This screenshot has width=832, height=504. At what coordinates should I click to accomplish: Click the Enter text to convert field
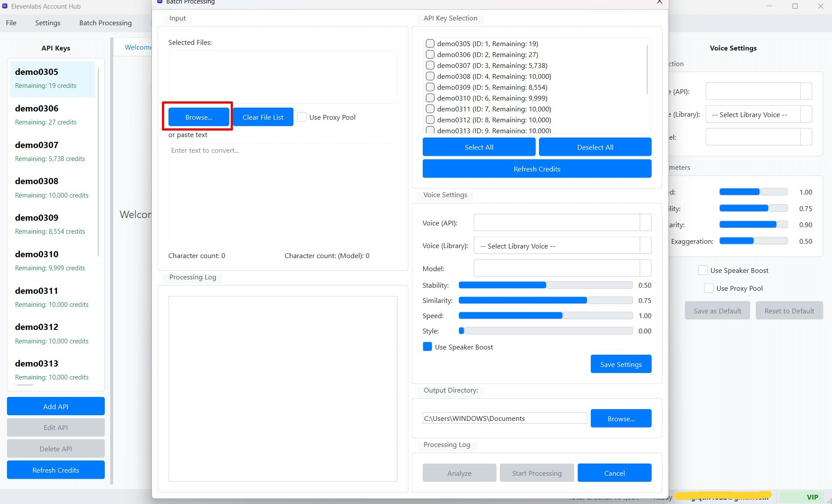pos(283,195)
